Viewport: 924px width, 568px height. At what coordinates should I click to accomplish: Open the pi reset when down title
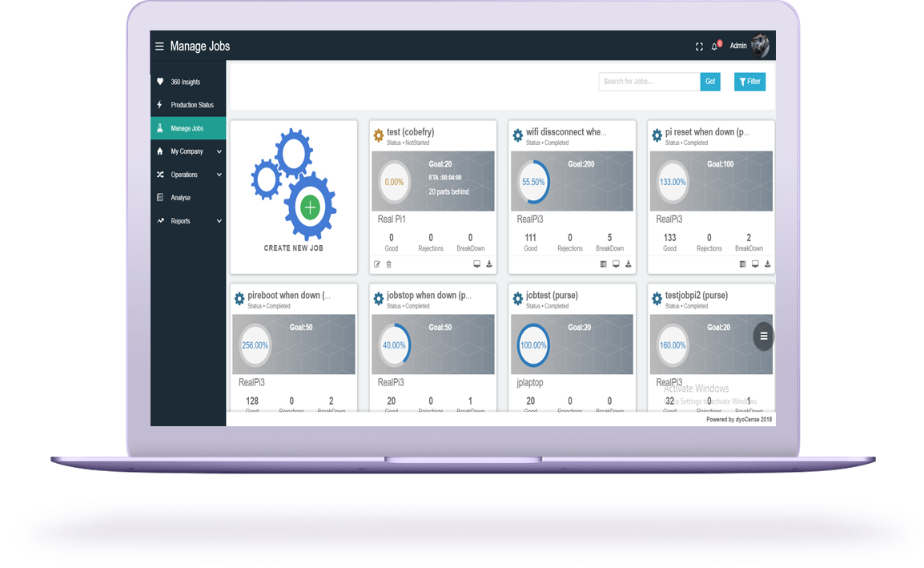pos(707,132)
